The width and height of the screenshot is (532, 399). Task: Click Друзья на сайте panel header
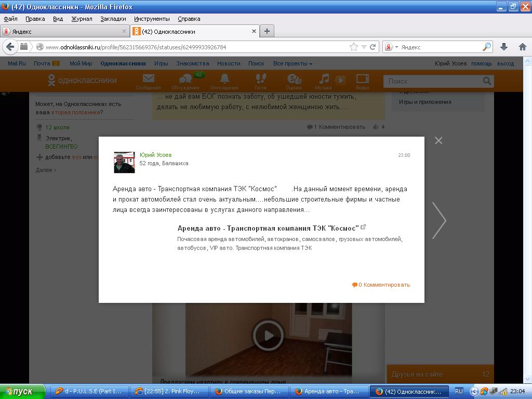441,374
